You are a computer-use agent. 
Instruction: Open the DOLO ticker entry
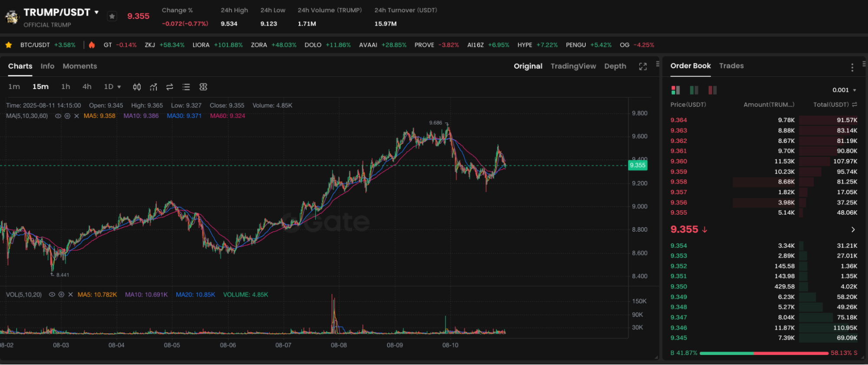(327, 45)
